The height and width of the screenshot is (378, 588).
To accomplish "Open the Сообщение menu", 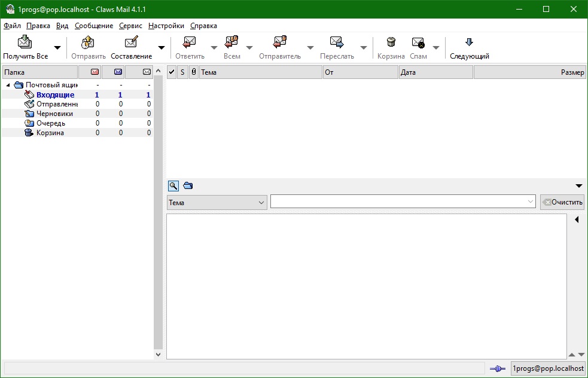I will coord(94,26).
